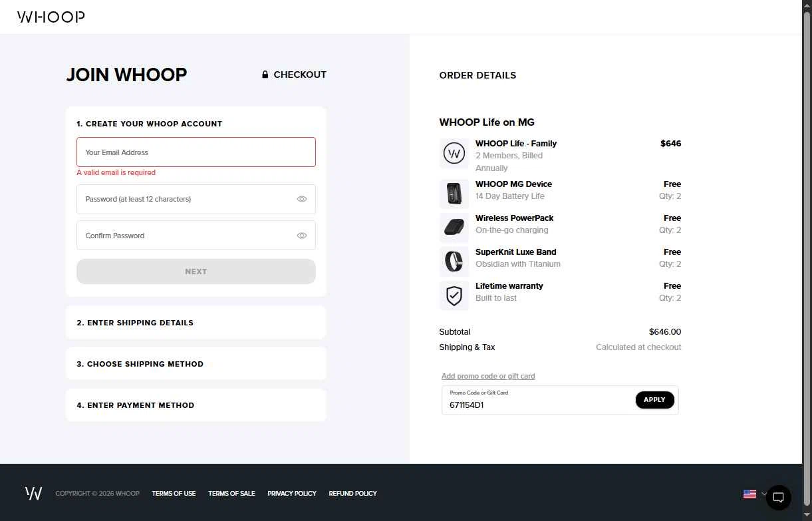Viewport: 812px width, 521px height.
Task: Click the $646.00 subtotal value
Action: [665, 332]
